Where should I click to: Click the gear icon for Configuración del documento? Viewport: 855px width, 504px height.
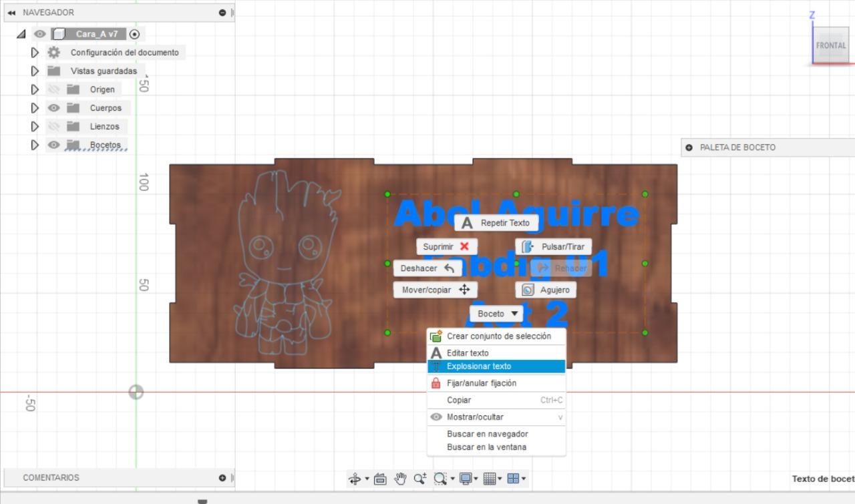53,53
